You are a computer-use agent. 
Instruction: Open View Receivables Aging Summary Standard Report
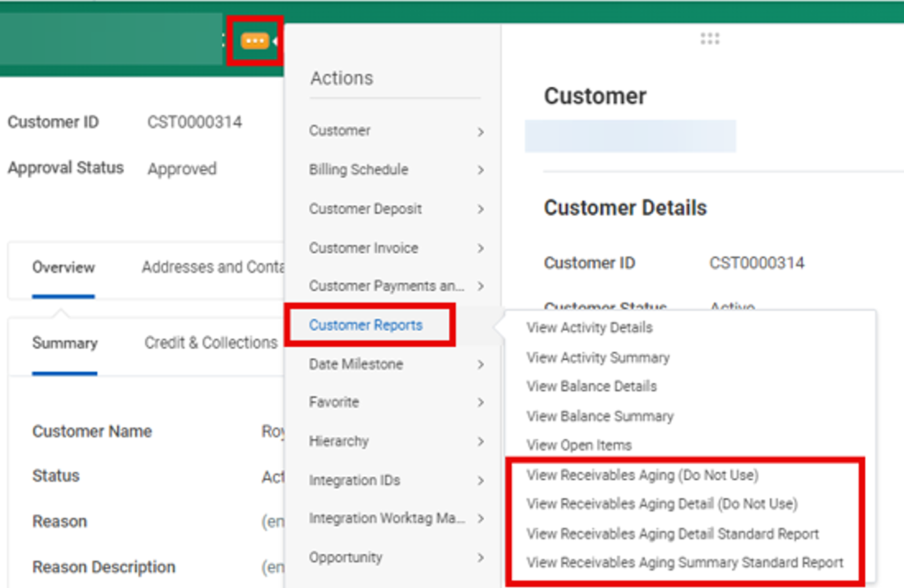[684, 563]
